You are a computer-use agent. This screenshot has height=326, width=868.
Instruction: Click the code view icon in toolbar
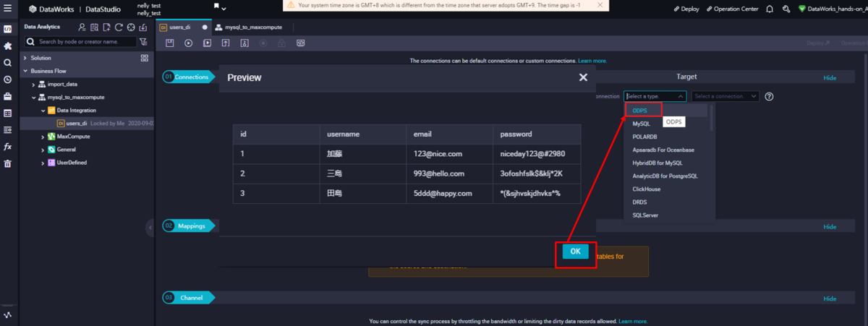300,43
